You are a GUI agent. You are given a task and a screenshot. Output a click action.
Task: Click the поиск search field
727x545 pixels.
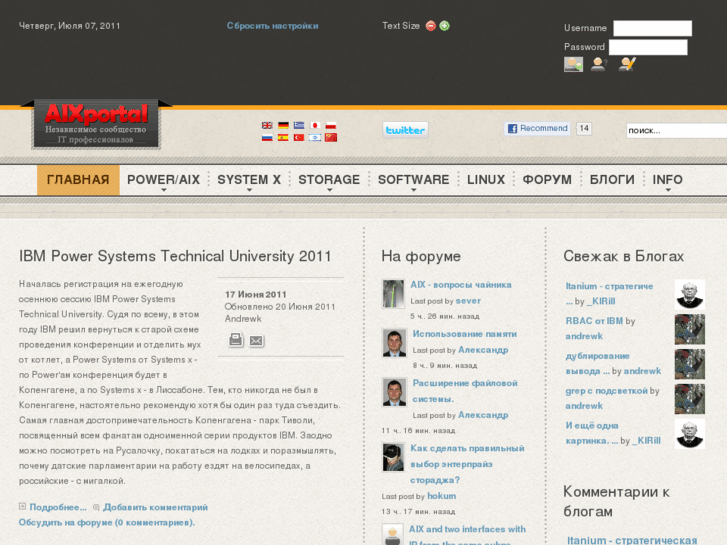676,130
